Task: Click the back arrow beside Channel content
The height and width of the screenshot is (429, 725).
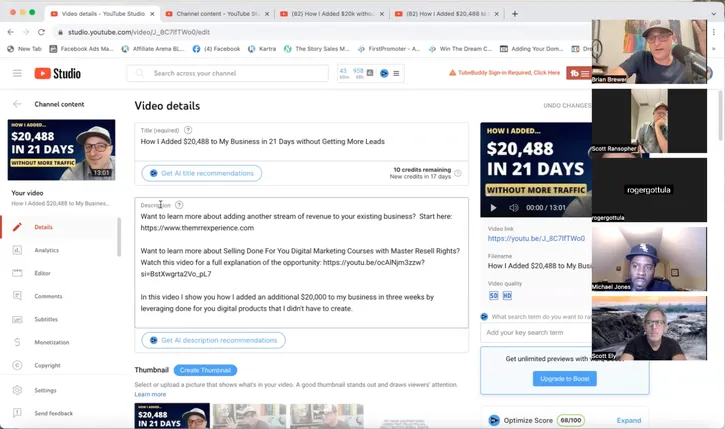Action: [17, 104]
